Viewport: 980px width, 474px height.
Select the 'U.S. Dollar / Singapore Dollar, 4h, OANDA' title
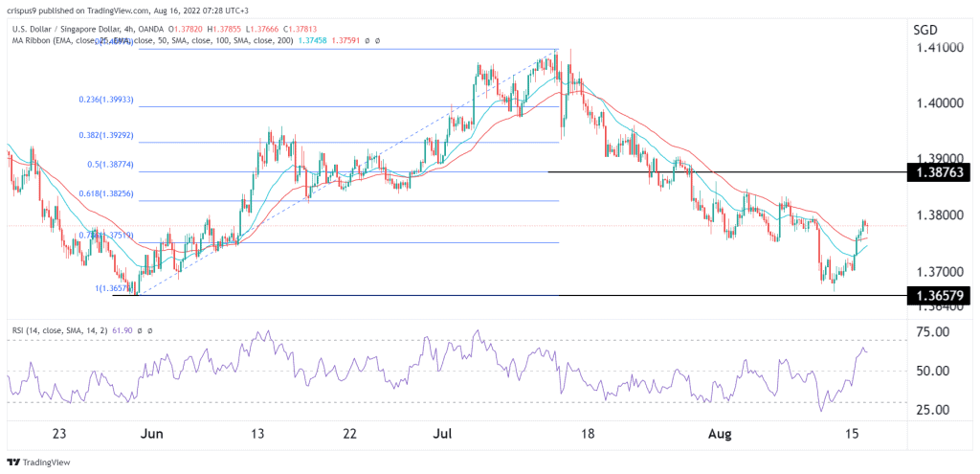pos(88,29)
